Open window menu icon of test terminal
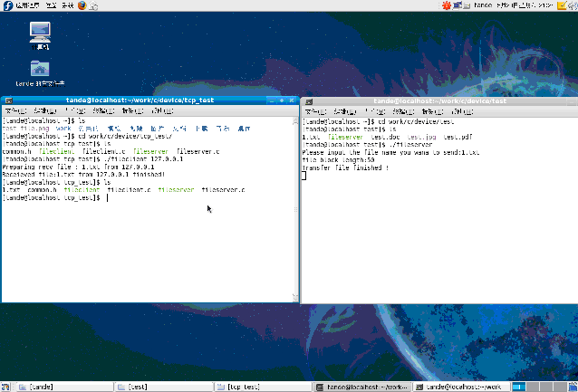The image size is (578, 392). (309, 101)
